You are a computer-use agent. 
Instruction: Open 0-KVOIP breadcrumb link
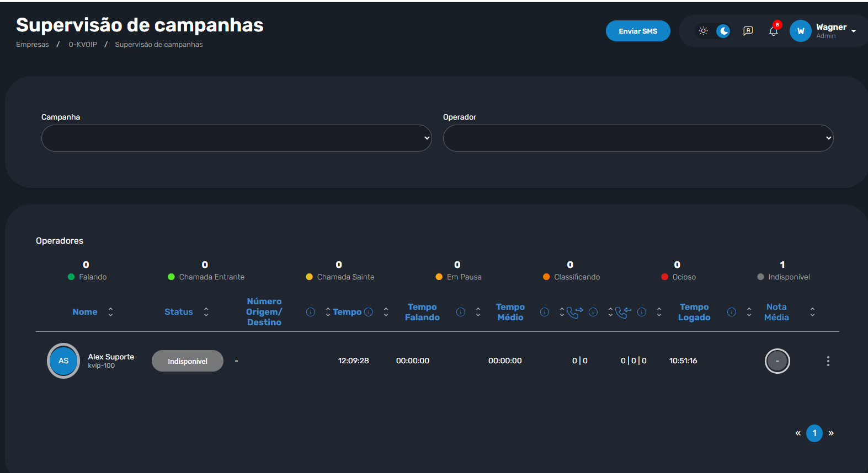click(83, 45)
